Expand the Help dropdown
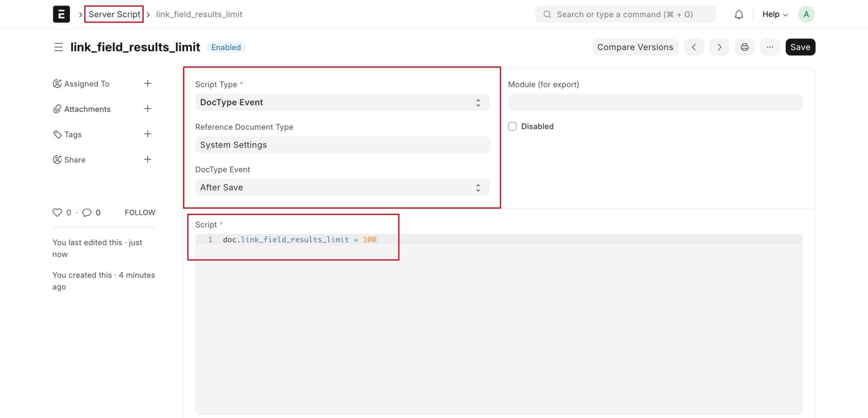The height and width of the screenshot is (418, 868). [x=774, y=14]
